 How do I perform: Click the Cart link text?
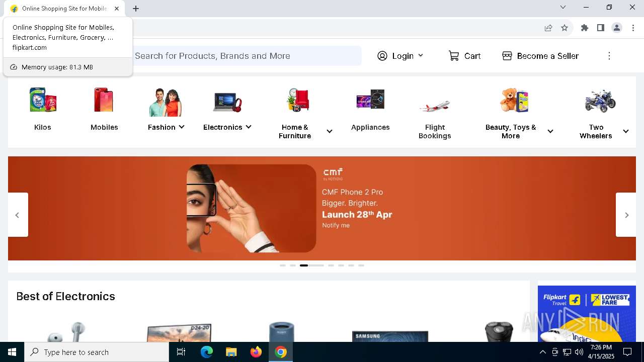click(x=472, y=56)
